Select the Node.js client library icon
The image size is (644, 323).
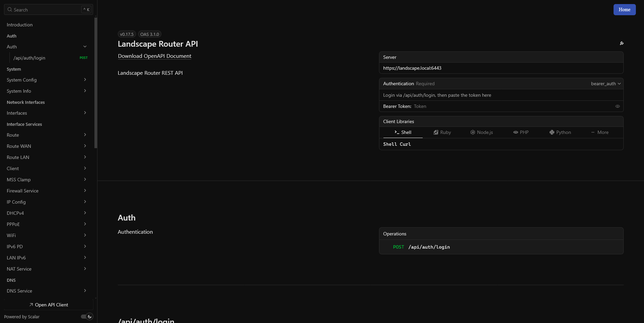click(472, 132)
